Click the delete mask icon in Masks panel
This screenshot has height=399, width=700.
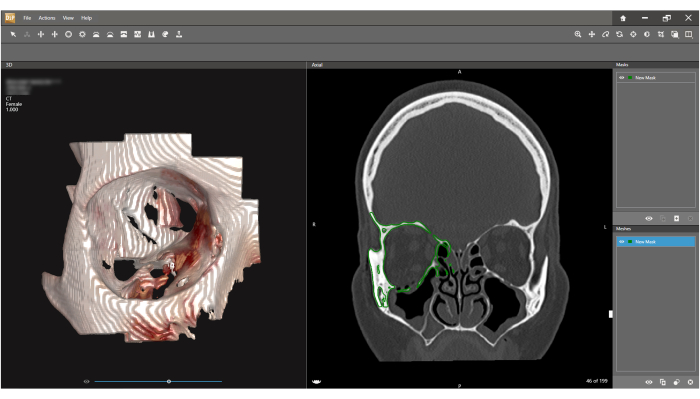pyautogui.click(x=690, y=218)
